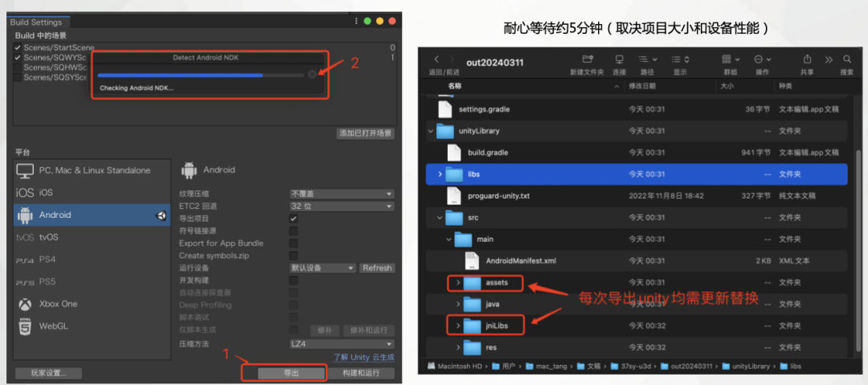868x385 pixels.
Task: Open Finder 群组 group dropdown
Action: [x=730, y=59]
